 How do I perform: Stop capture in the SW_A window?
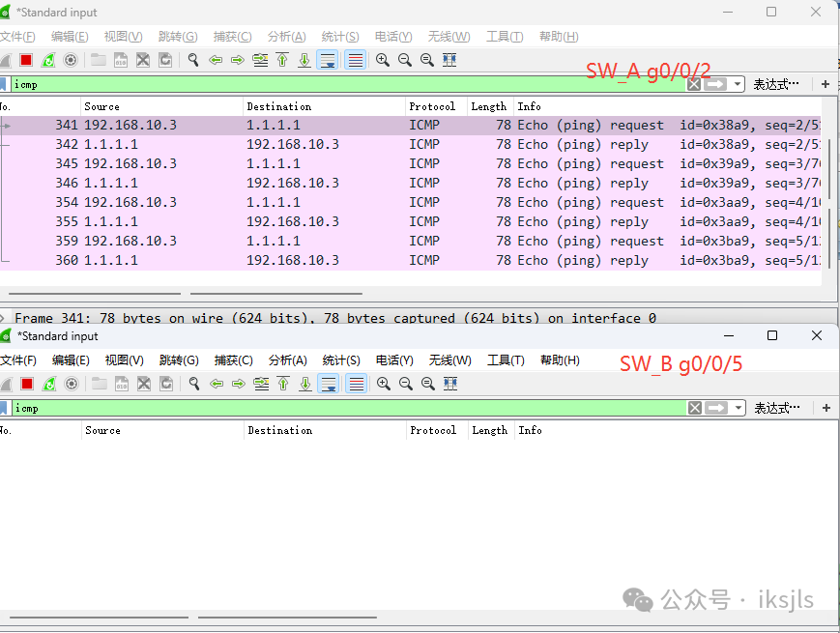click(x=26, y=60)
